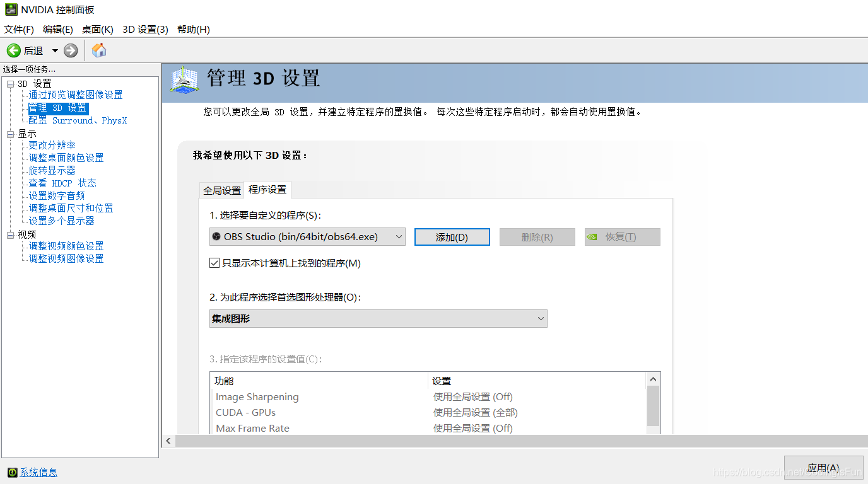The height and width of the screenshot is (484, 868).
Task: Open the 编辑(E) menu
Action: point(58,30)
